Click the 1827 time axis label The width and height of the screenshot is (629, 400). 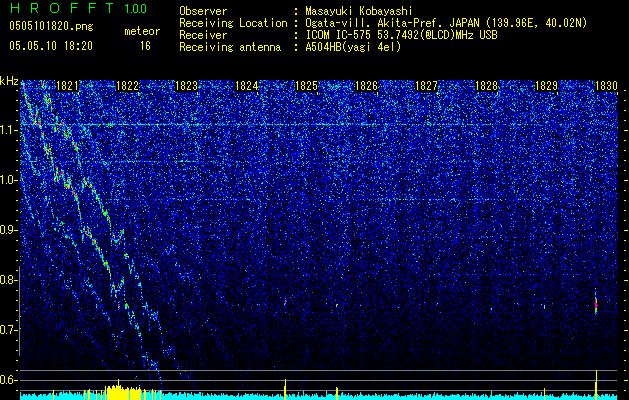[426, 86]
